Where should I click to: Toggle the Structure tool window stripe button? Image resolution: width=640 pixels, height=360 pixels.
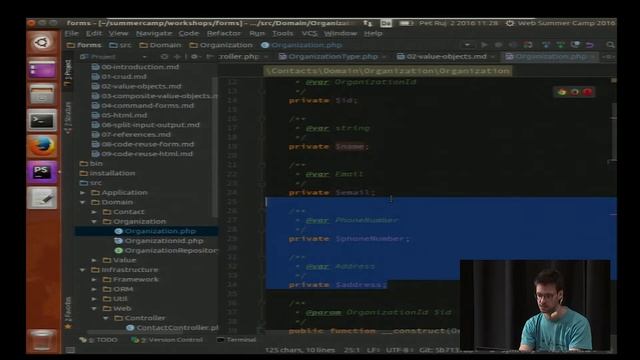tap(68, 118)
